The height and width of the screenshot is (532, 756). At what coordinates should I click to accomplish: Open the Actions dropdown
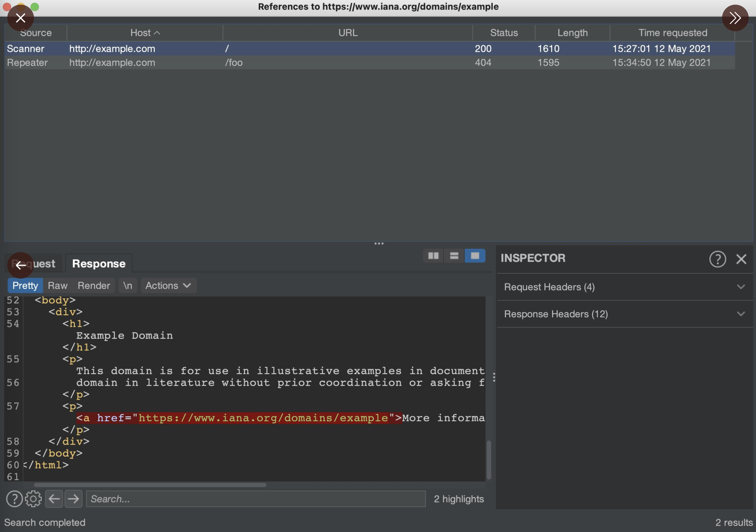168,286
